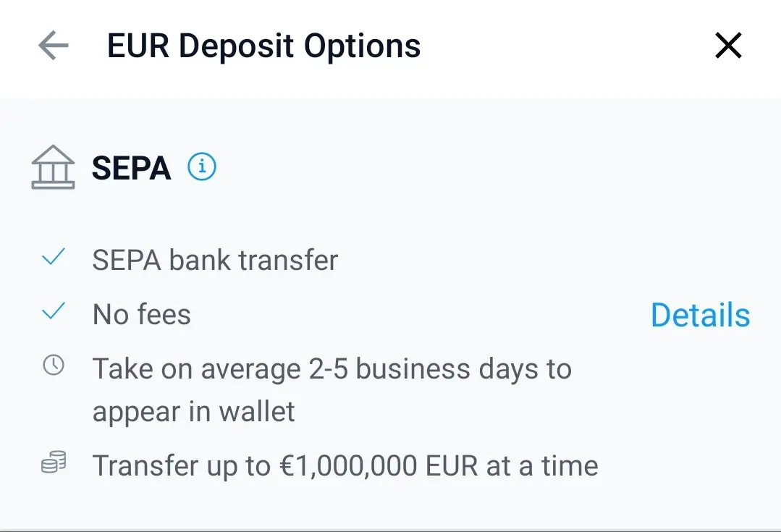Image resolution: width=781 pixels, height=532 pixels.
Task: Open the Details link
Action: 701,315
